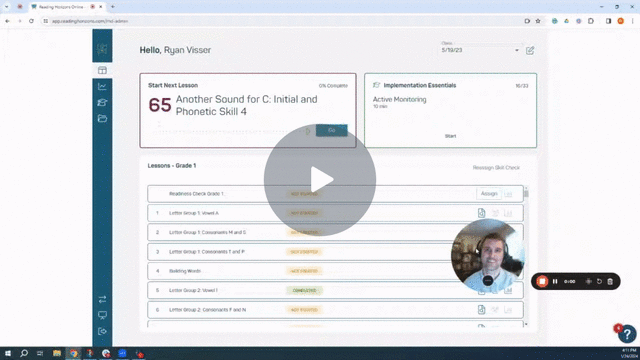This screenshot has height=360, width=640.
Task: Click the switch arrows icon in sidebar
Action: [x=102, y=299]
